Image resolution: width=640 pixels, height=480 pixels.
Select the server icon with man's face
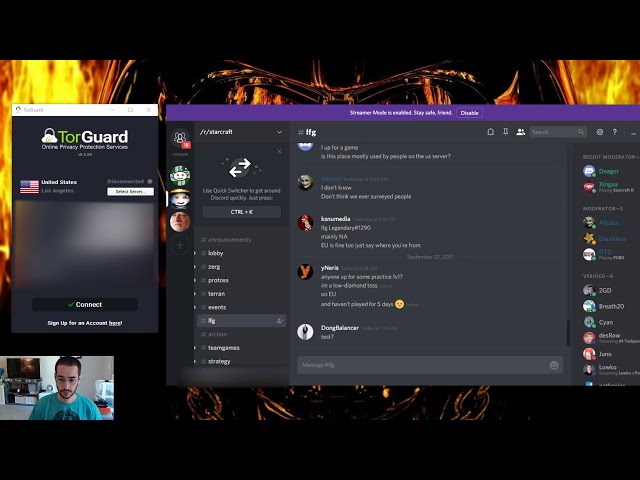(x=180, y=222)
